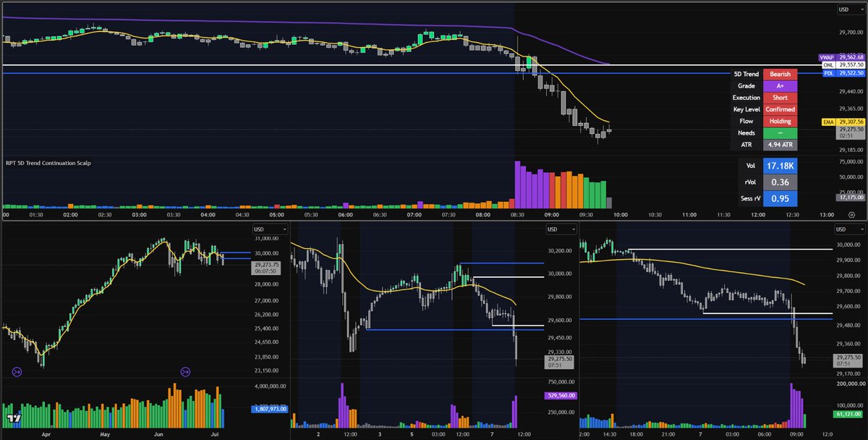Click the TradingView logo on the daily chart

click(x=12, y=418)
